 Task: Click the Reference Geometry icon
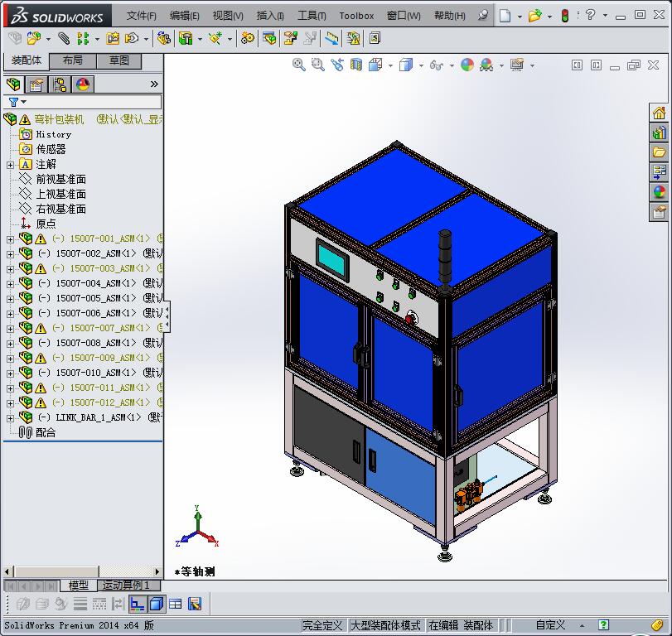(215, 39)
